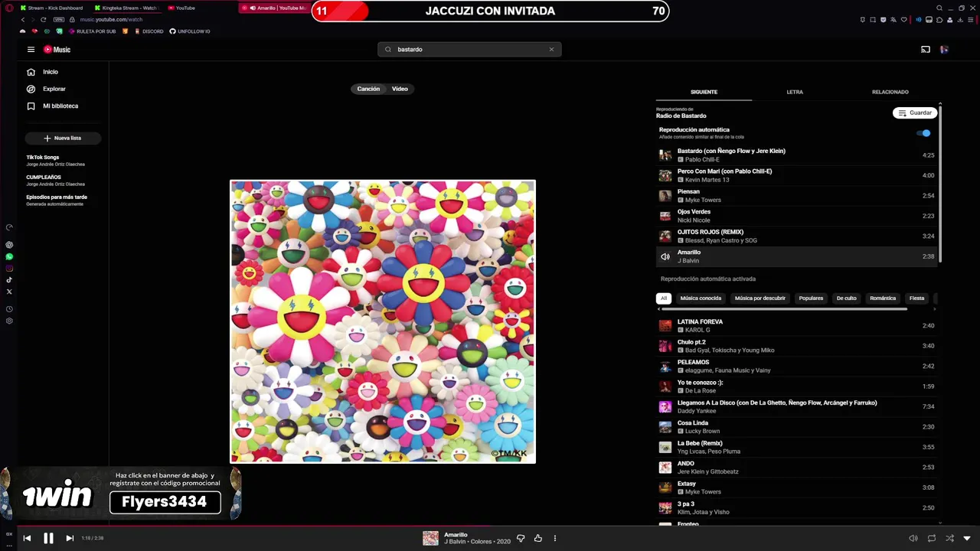
Task: Open the RELACIONADO tab
Action: (890, 92)
